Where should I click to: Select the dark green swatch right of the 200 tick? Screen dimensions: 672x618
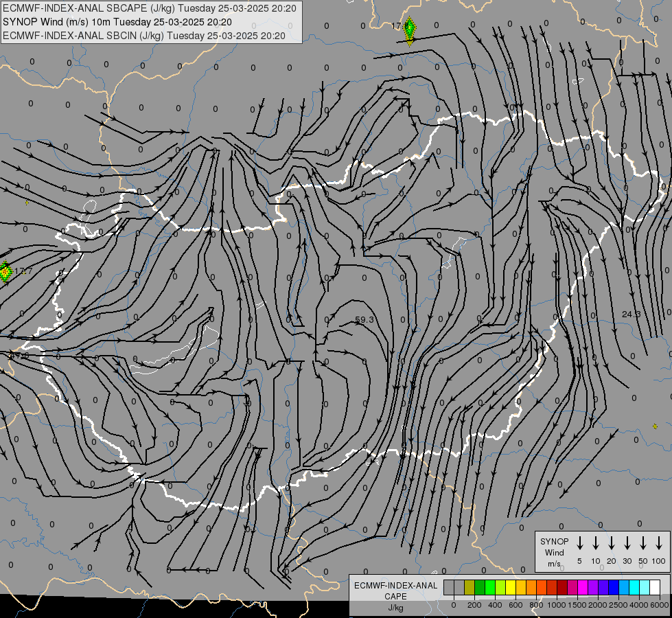pyautogui.click(x=480, y=587)
